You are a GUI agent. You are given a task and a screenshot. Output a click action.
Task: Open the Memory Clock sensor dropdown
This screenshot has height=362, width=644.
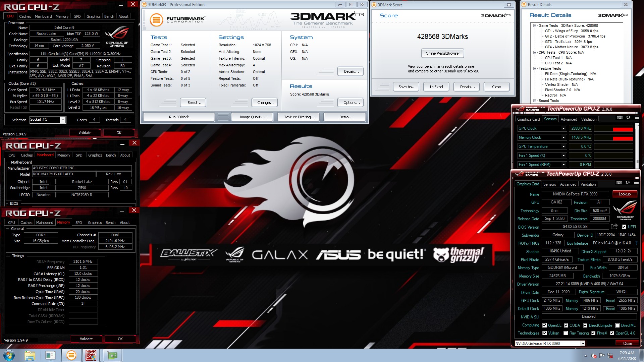pos(563,137)
